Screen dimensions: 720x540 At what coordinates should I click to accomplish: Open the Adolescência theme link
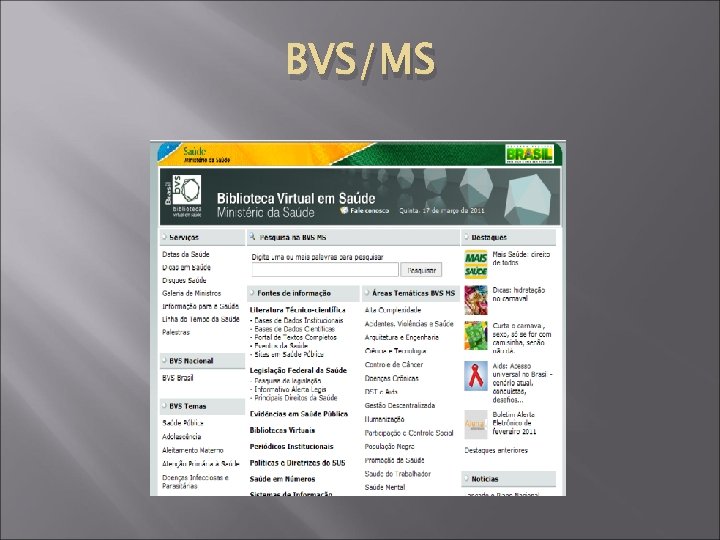181,436
